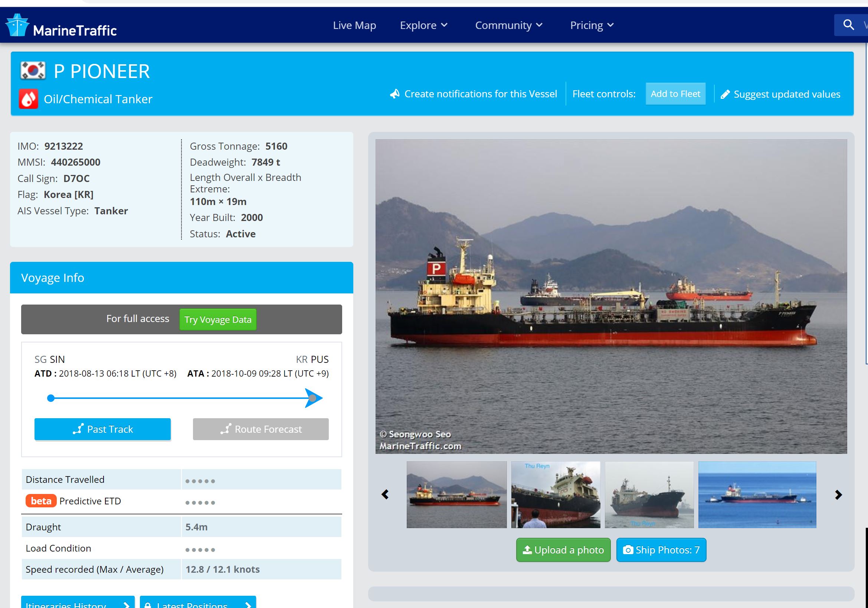Click the notifications megaphone icon

(x=395, y=94)
